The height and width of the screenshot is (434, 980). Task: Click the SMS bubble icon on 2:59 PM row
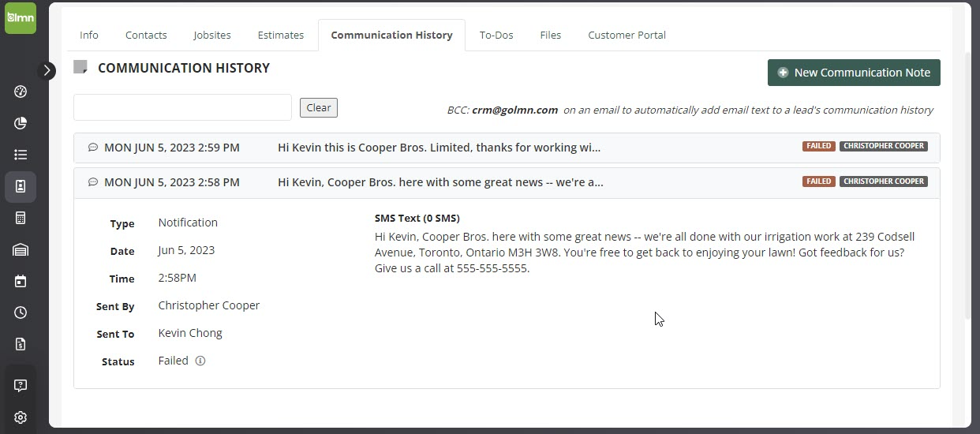click(92, 148)
